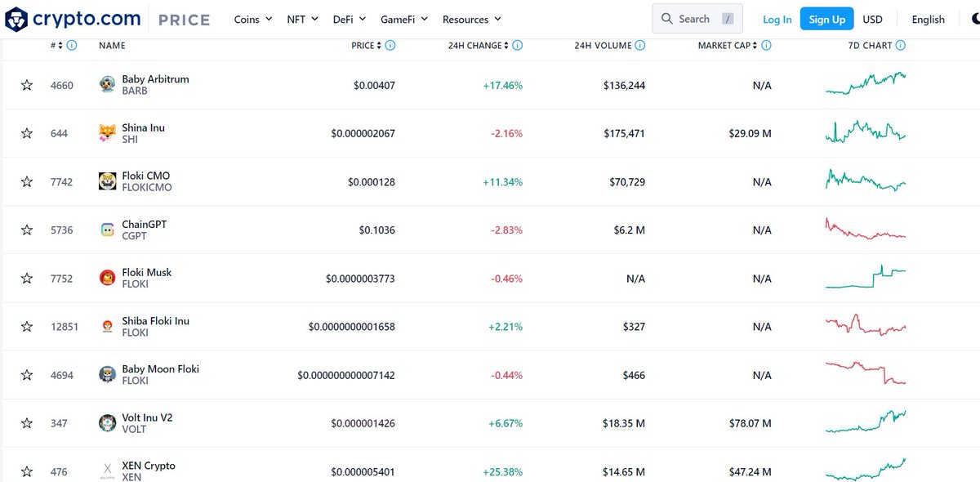Focus the Search input field
The width and height of the screenshot is (980, 482).
(x=698, y=19)
